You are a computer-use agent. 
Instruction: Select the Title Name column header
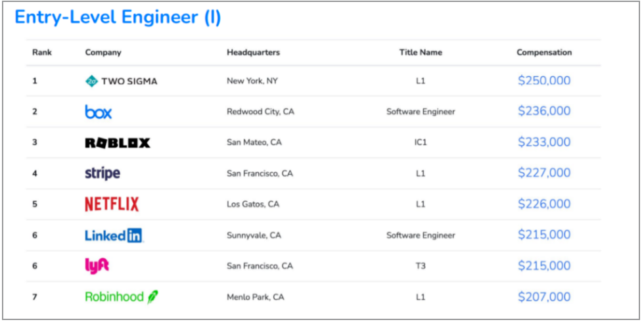click(421, 53)
